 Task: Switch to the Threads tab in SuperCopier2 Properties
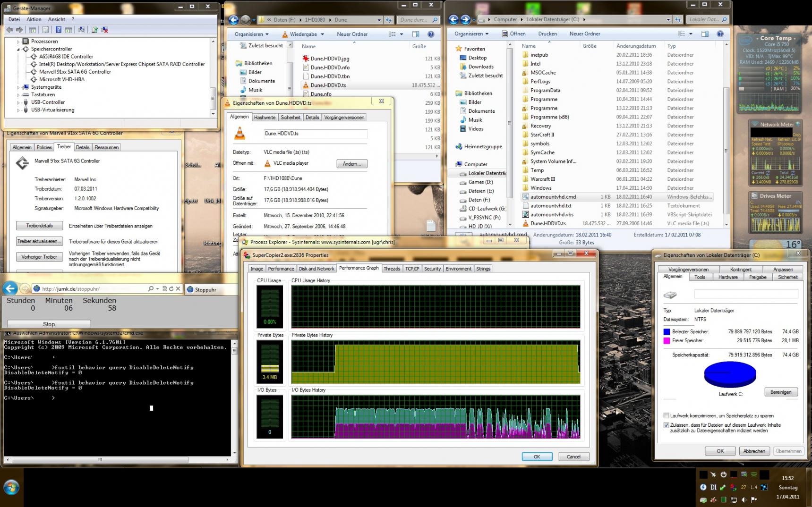(x=392, y=269)
